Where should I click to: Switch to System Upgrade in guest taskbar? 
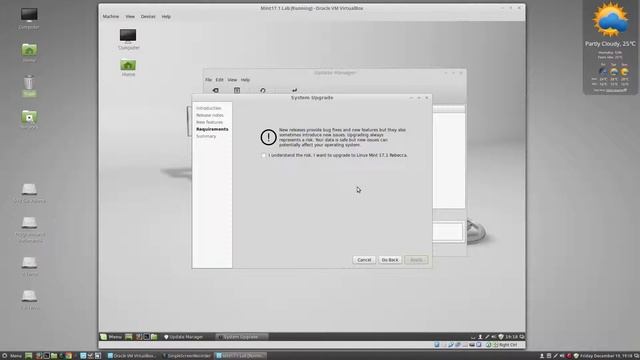coord(241,337)
